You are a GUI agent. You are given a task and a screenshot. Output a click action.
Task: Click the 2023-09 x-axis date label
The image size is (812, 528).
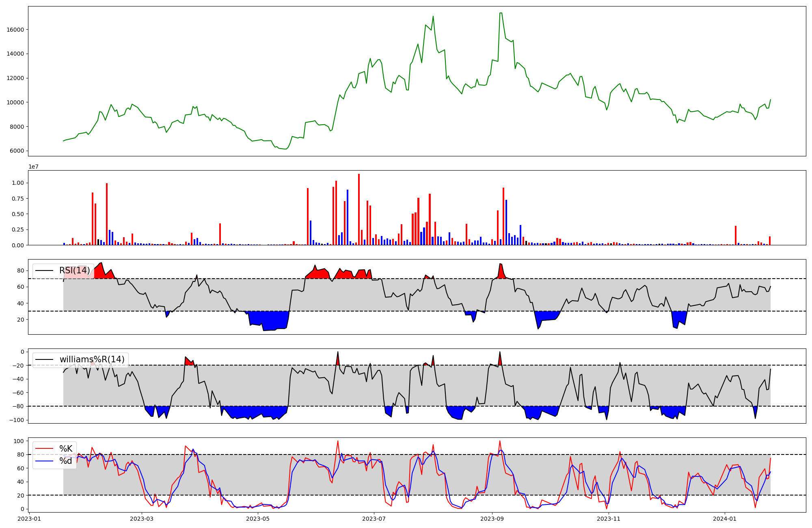tap(492, 519)
